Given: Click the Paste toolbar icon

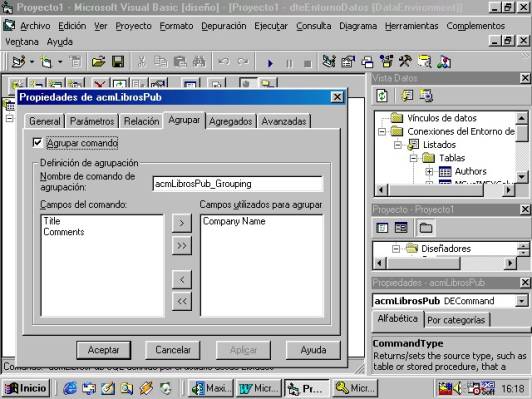Looking at the screenshot, I should click(180, 62).
